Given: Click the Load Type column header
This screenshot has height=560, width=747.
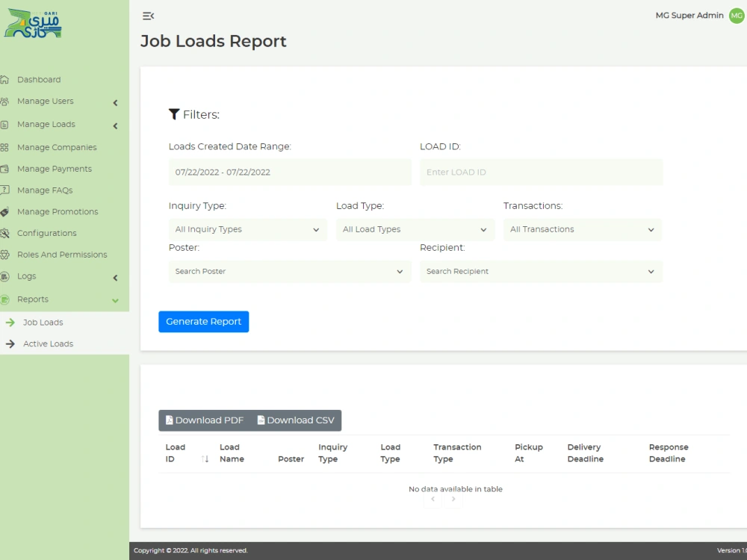Looking at the screenshot, I should point(390,453).
